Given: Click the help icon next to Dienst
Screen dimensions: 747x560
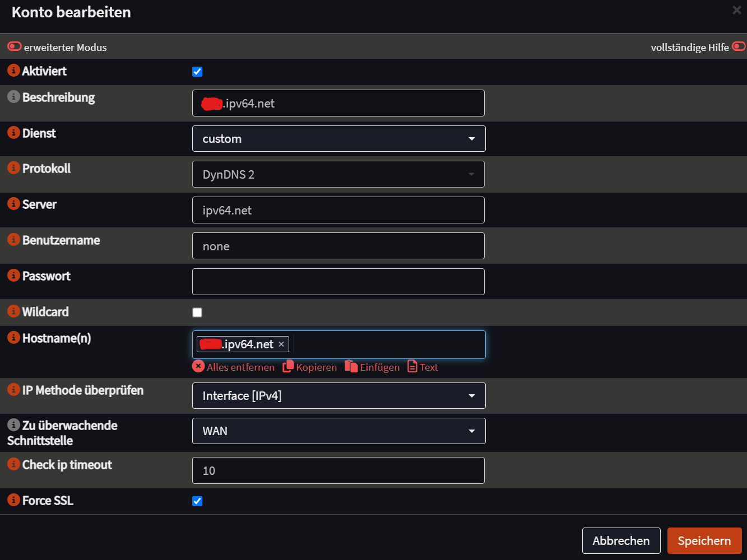Looking at the screenshot, I should point(13,133).
